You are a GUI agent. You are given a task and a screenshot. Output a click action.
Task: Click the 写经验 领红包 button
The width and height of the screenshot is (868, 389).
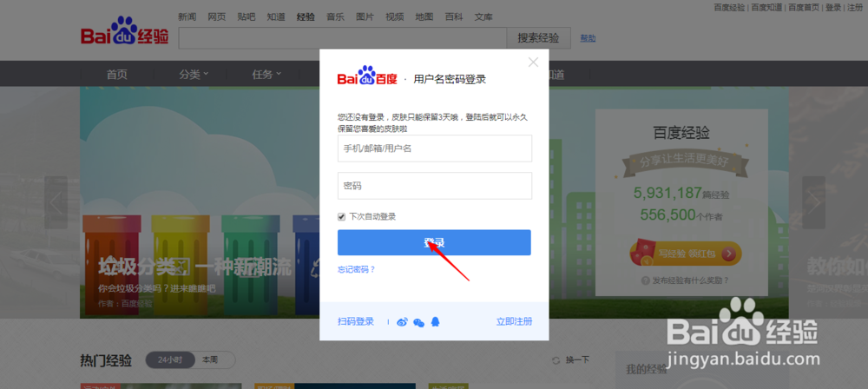coord(686,254)
